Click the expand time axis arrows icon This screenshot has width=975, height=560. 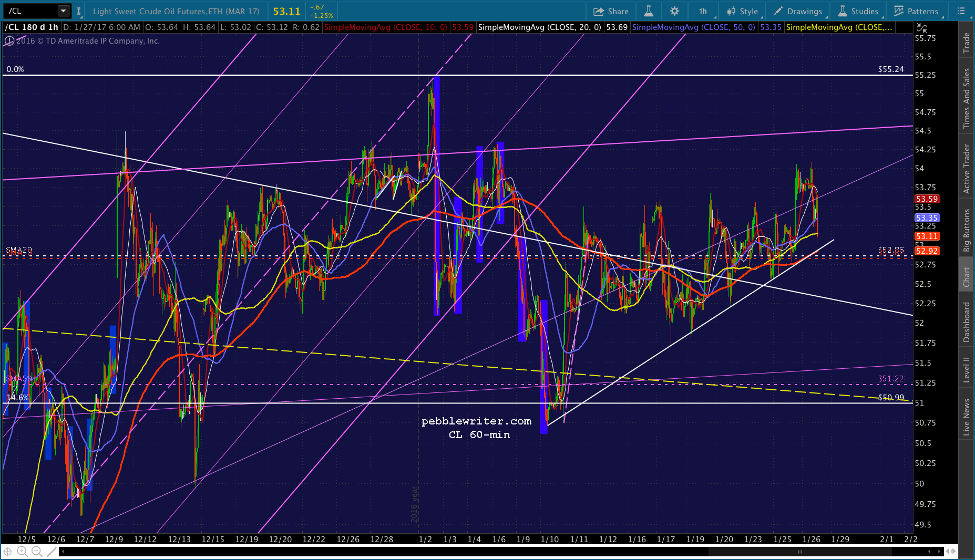(950, 551)
